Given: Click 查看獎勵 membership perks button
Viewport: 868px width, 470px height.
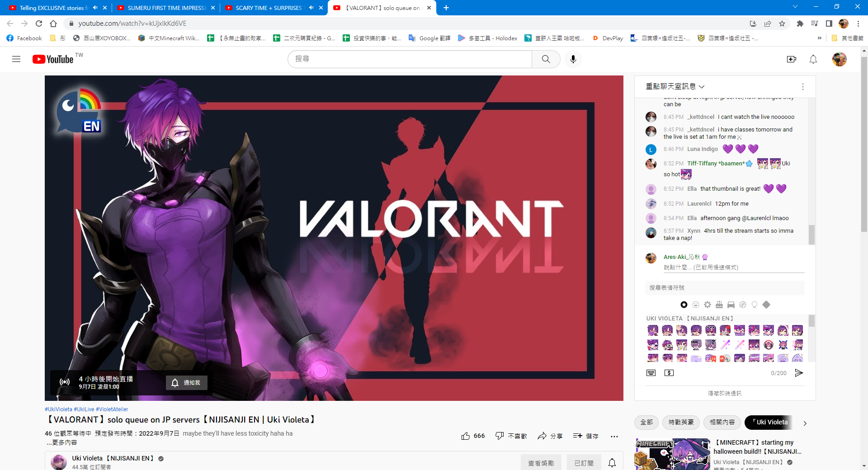Looking at the screenshot, I should 541,463.
